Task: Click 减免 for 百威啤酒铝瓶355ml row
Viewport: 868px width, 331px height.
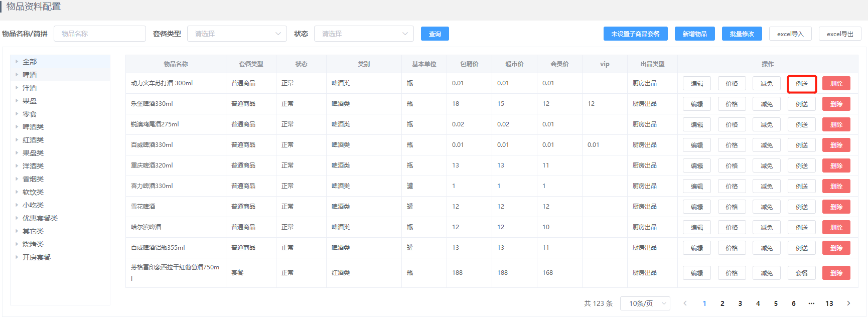Action: pos(767,248)
